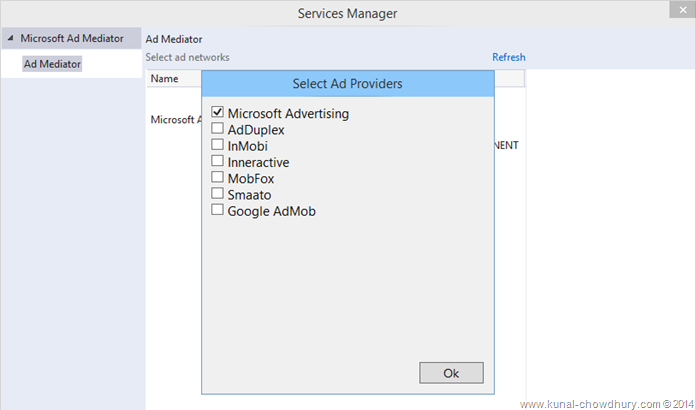This screenshot has width=696, height=410.
Task: Click the Microsoft Ad Mediator tree label
Action: point(72,39)
